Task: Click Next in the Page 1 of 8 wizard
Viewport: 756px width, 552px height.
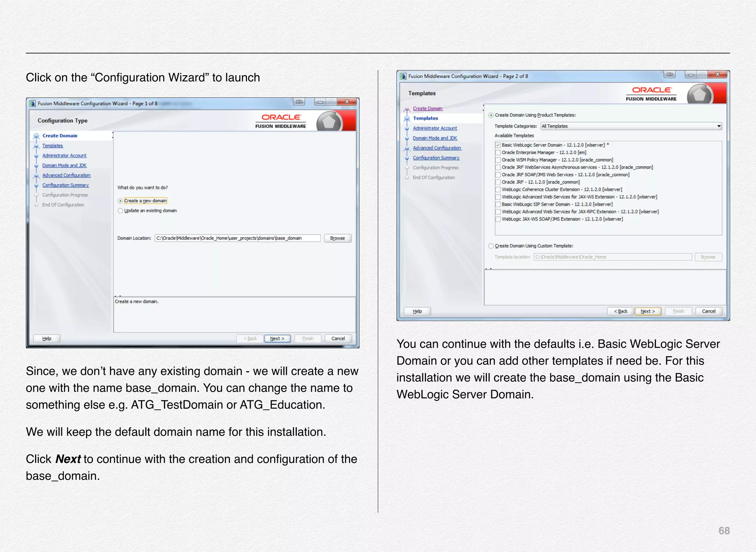Action: [277, 338]
